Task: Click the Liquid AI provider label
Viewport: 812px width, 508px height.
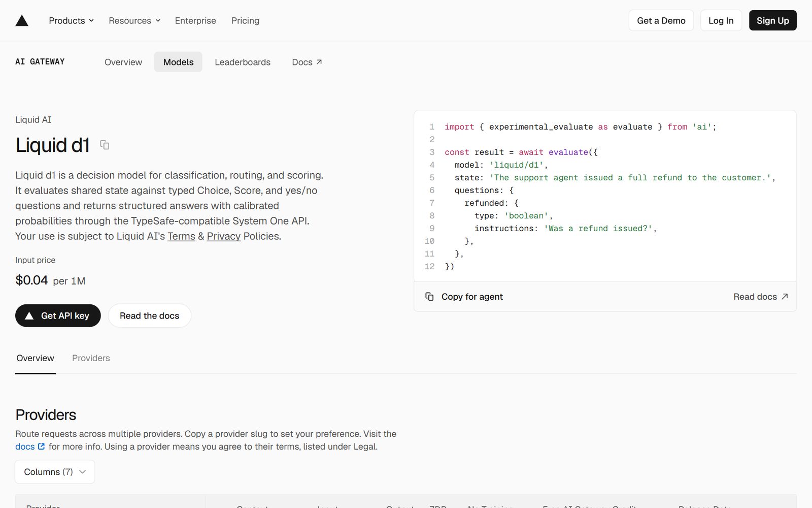Action: [x=33, y=120]
